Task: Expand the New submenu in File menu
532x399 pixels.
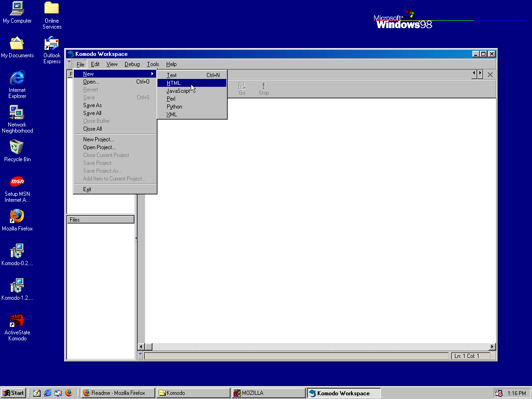Action: pos(115,73)
